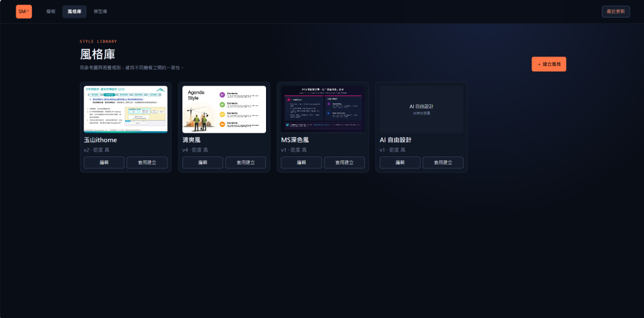Screen dimensions: 644x318
Task: Select the 風格庫 tab
Action: (x=74, y=11)
